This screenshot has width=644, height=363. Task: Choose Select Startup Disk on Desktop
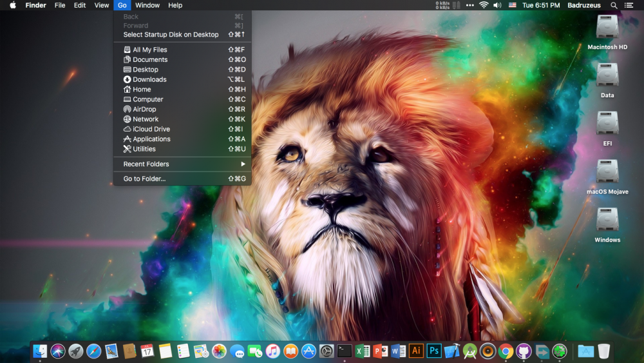[182, 35]
